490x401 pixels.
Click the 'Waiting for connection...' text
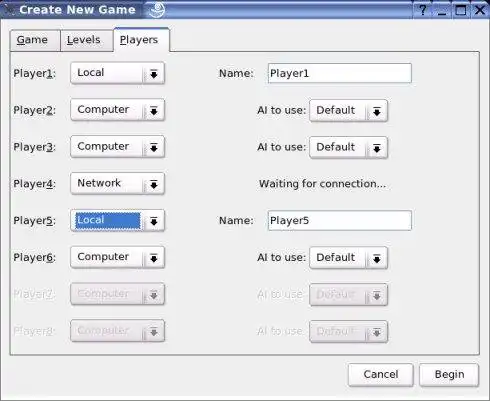[x=322, y=184]
